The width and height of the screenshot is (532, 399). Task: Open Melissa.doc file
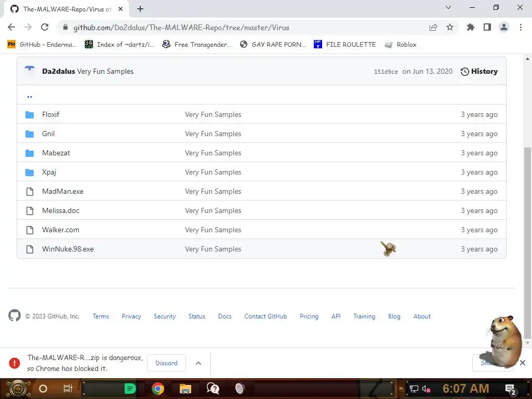(x=61, y=210)
